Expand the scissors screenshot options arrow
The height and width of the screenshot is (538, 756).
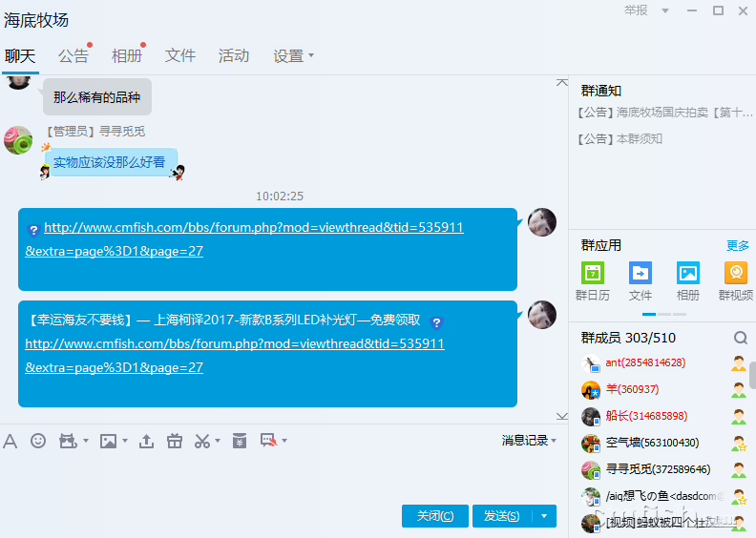(x=218, y=441)
